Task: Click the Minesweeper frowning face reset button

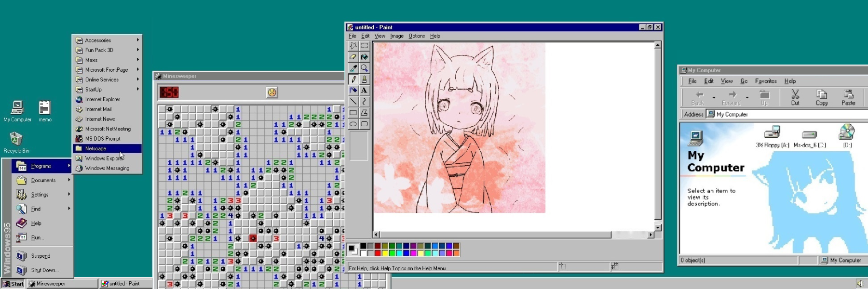Action: tap(272, 92)
